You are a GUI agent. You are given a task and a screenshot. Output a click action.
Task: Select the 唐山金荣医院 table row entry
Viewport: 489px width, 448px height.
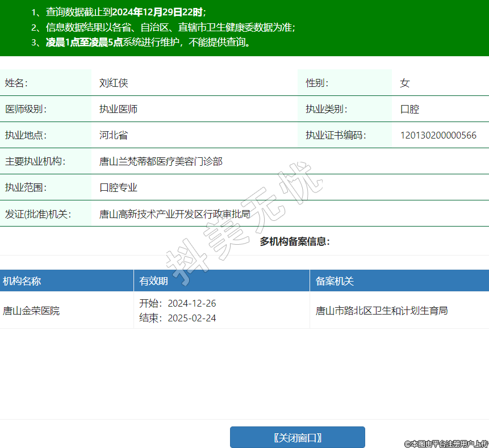[x=31, y=311]
